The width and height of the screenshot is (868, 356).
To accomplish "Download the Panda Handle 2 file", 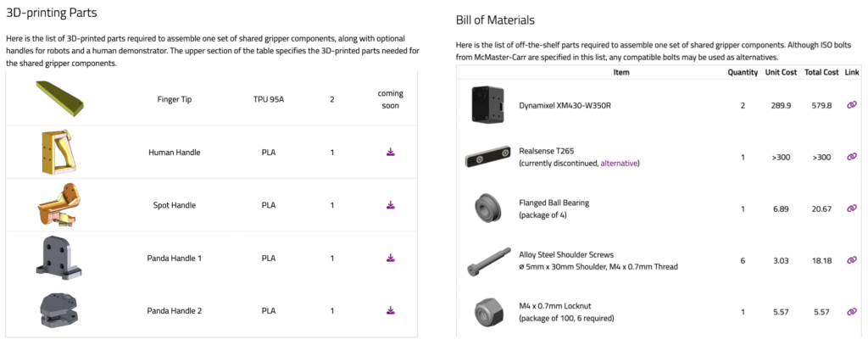I will pos(391,310).
